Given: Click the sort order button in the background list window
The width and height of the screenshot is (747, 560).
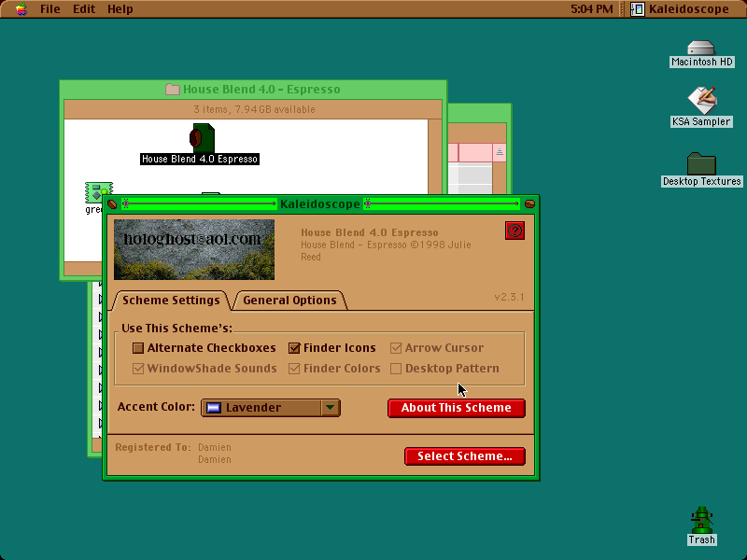Looking at the screenshot, I should 500,152.
